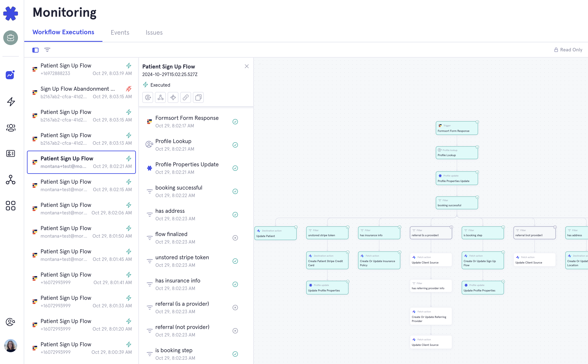Click the red failed bolt icon on Abandonment row
Screen dimensions: 588x364
tap(129, 89)
